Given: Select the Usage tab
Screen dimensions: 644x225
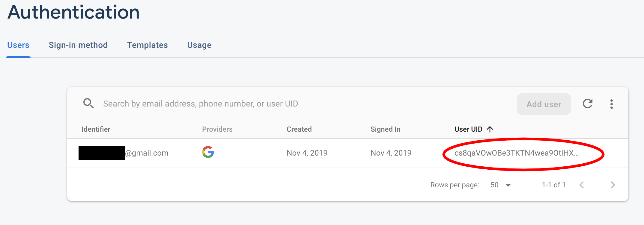Looking at the screenshot, I should tap(199, 45).
